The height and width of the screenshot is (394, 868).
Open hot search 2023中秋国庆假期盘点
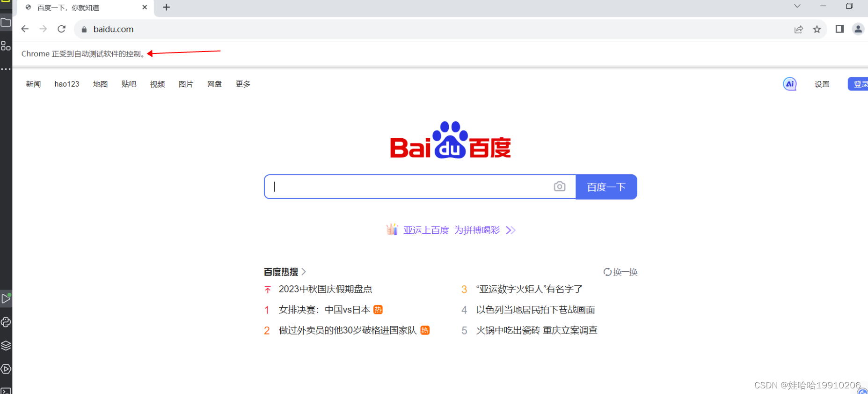[326, 289]
